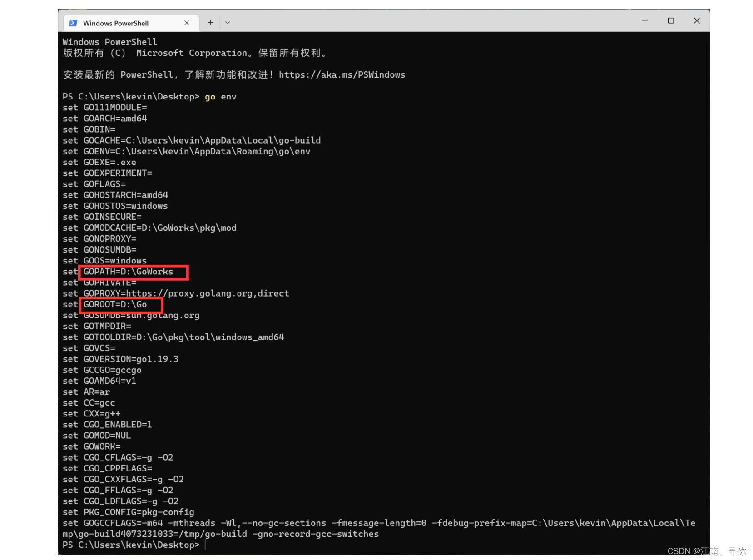Click the line 'set GOHOSTOS=windows'
Image resolution: width=753 pixels, height=560 pixels.
115,206
